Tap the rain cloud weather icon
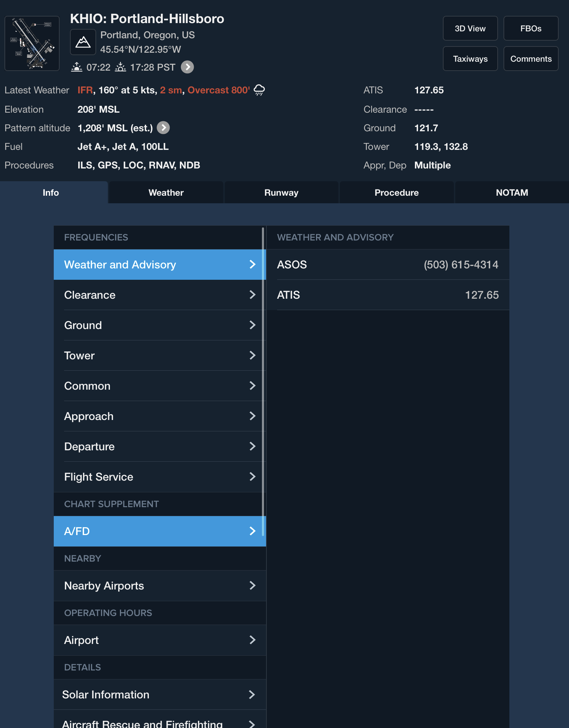The height and width of the screenshot is (728, 569). coord(259,90)
